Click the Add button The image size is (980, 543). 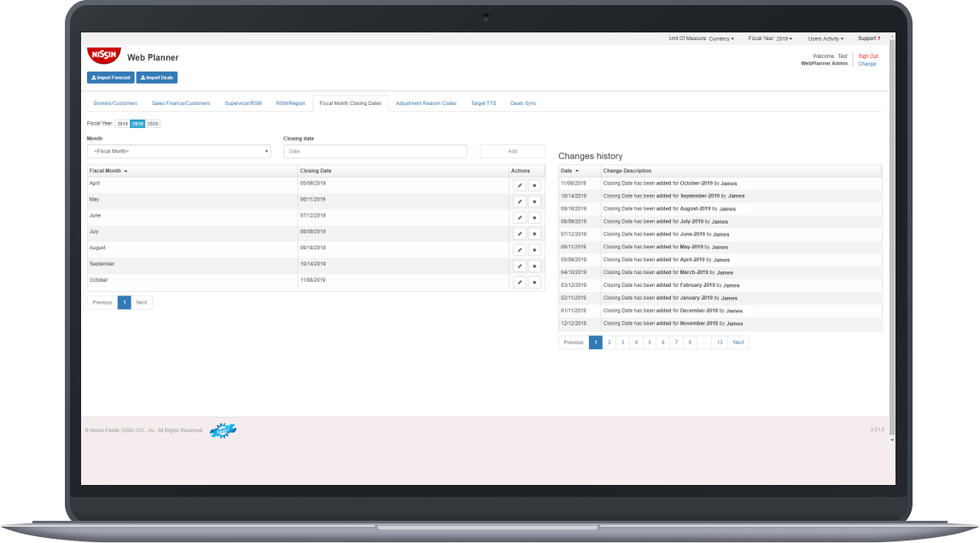coord(512,150)
